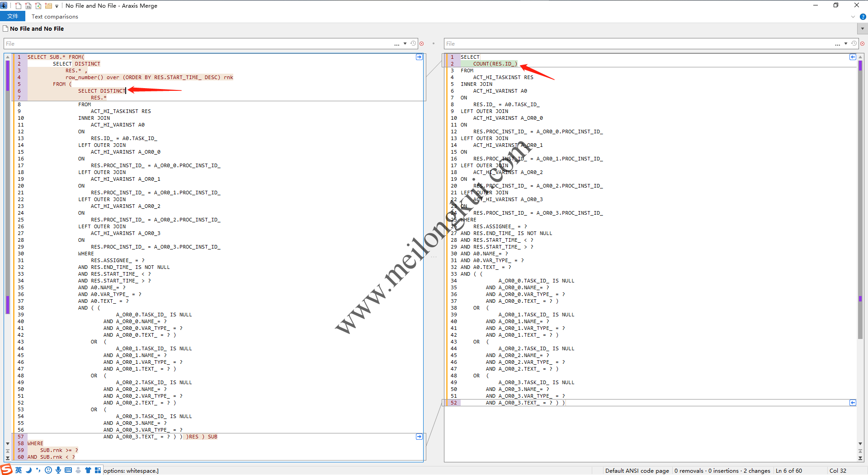Click right line 2 'COUNT(RES.ID_)'
The width and height of the screenshot is (868, 475).
495,64
